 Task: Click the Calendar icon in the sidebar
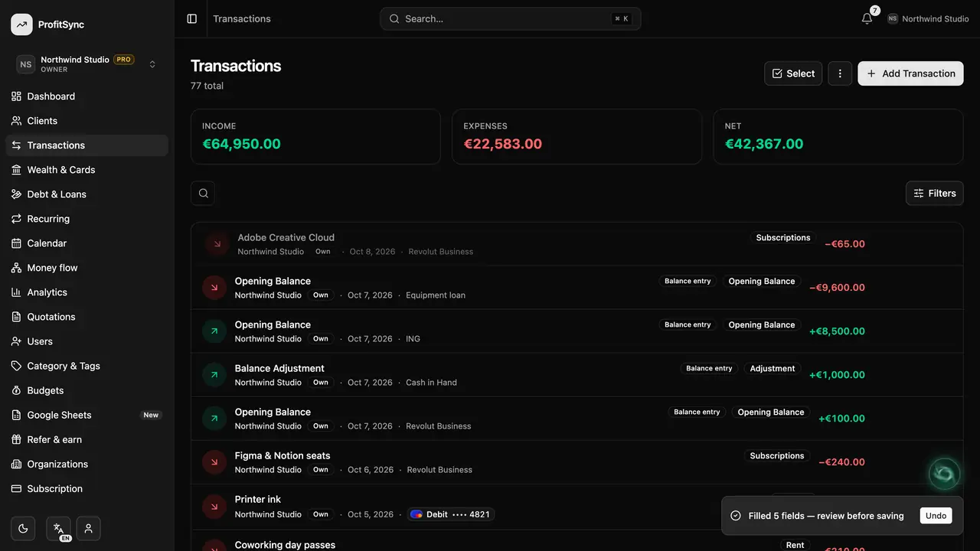point(16,243)
